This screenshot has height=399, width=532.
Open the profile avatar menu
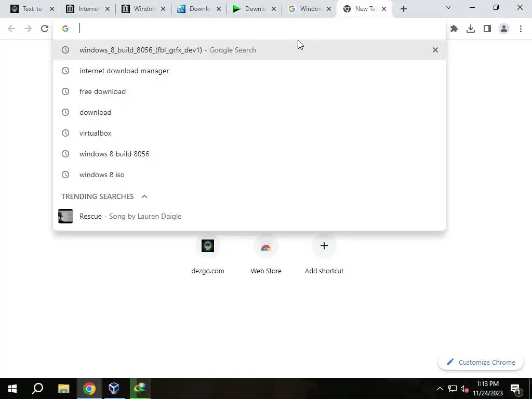pos(504,29)
